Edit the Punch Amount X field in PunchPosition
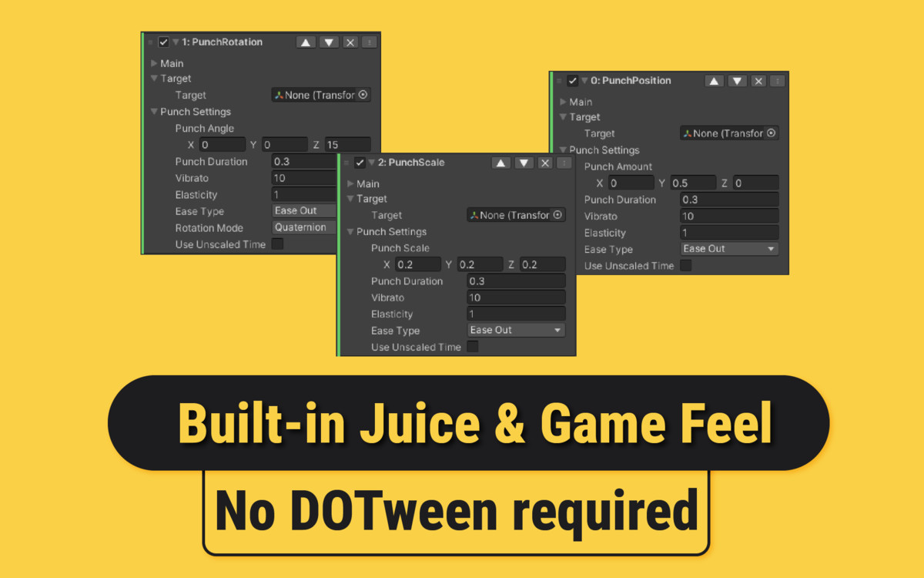924x578 pixels. coord(631,183)
